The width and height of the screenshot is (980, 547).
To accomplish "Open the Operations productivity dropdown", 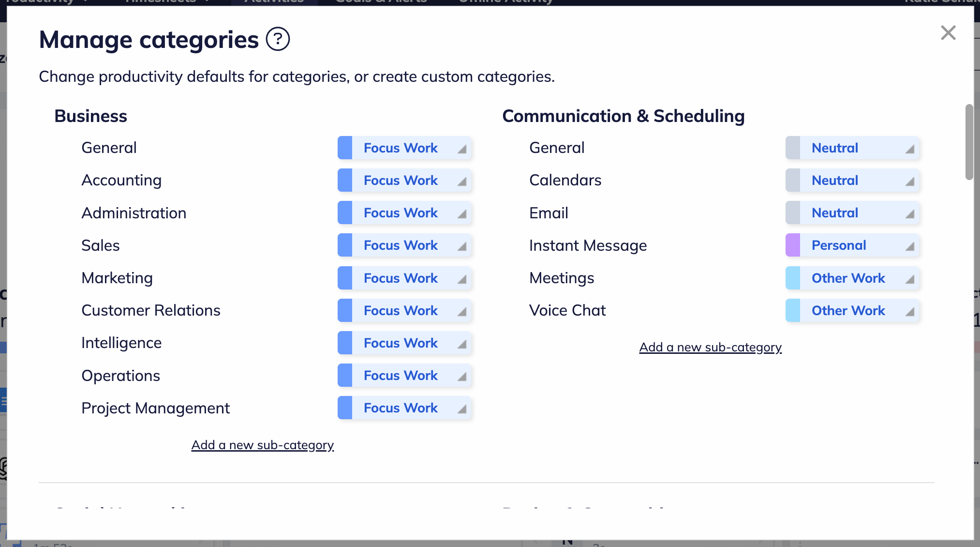I will (x=404, y=376).
